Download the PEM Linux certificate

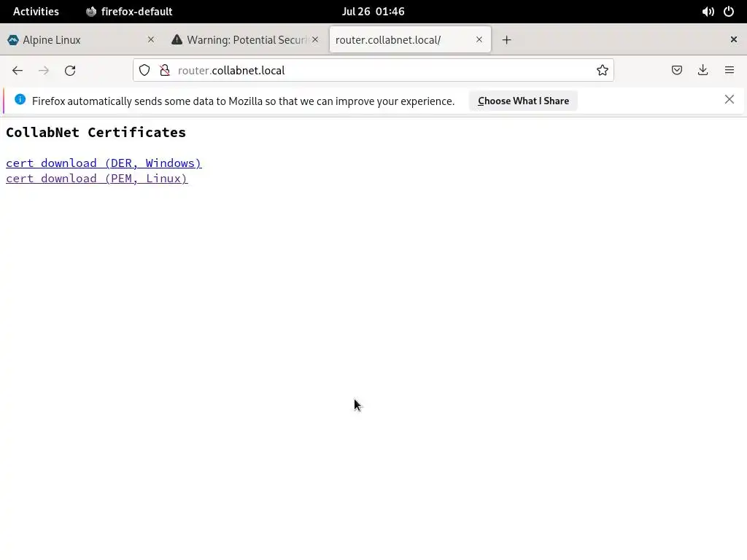click(x=97, y=179)
